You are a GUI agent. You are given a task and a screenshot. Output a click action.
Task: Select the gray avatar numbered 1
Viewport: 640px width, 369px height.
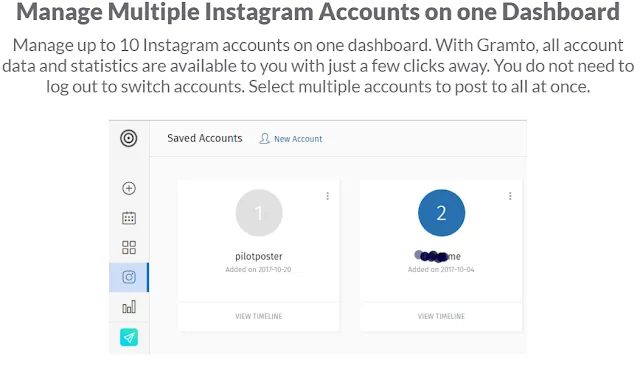(259, 213)
